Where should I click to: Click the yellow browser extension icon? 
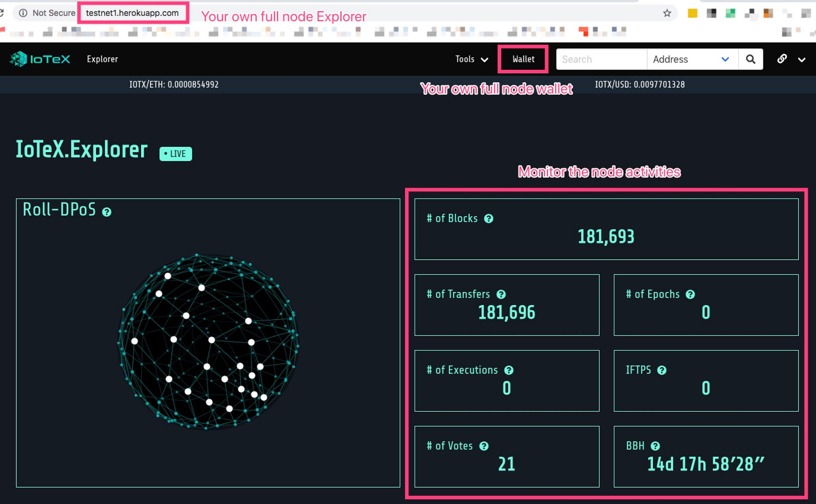pyautogui.click(x=692, y=13)
